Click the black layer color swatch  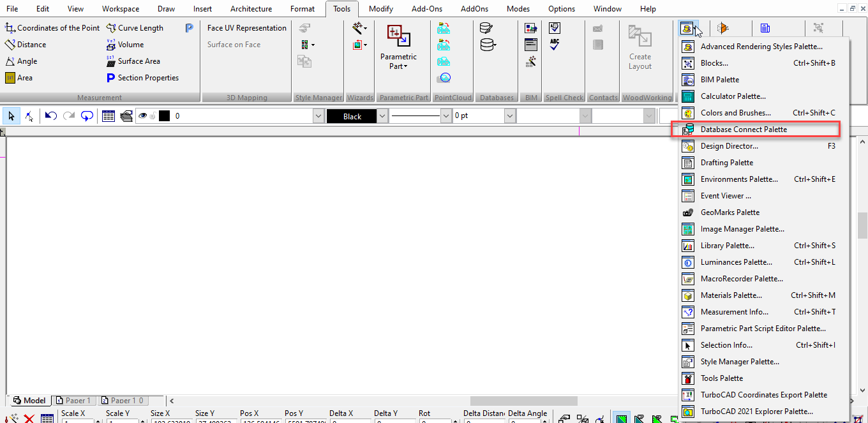[x=165, y=116]
